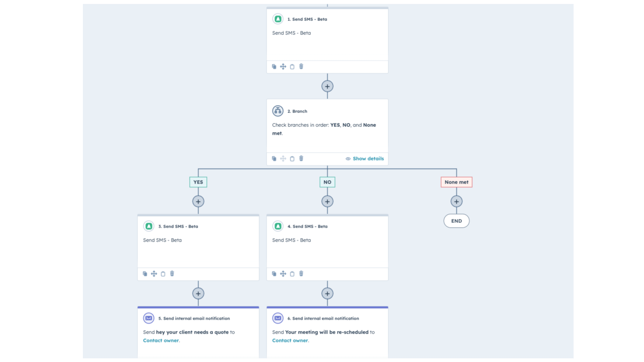Click move icon on 2. Branch card
644x362 pixels.
(283, 159)
